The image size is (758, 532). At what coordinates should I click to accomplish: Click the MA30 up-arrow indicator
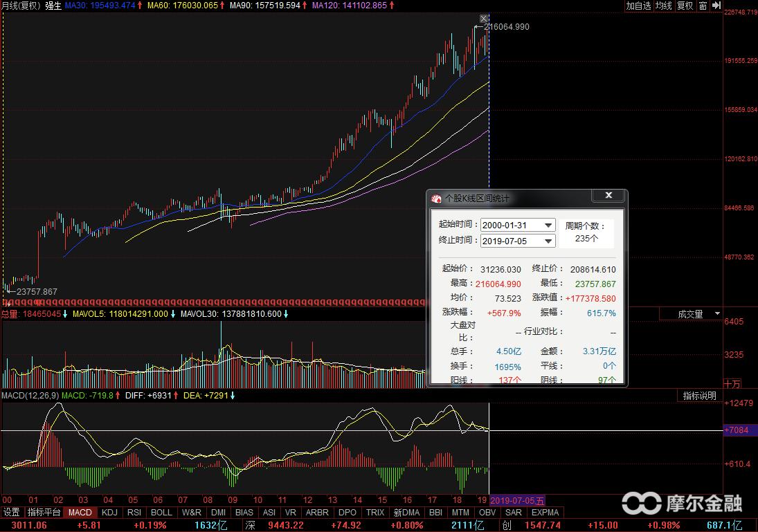pyautogui.click(x=141, y=6)
